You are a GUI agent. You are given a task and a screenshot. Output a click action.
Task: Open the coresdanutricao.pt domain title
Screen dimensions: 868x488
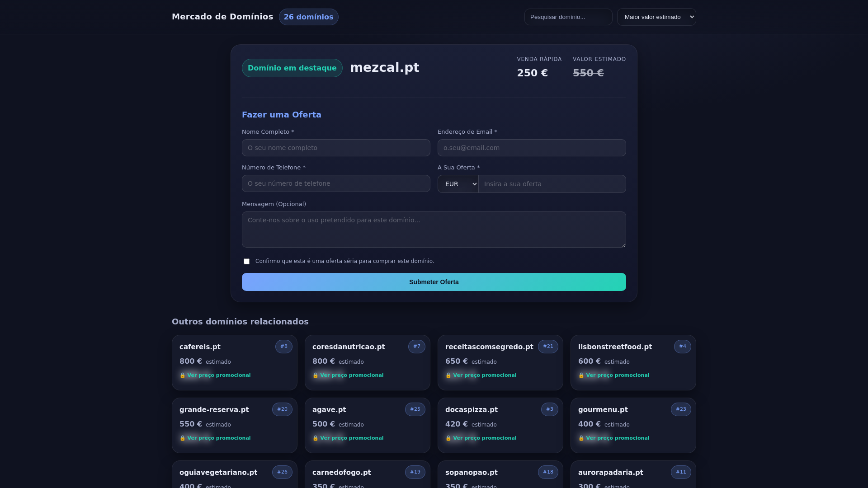click(349, 347)
